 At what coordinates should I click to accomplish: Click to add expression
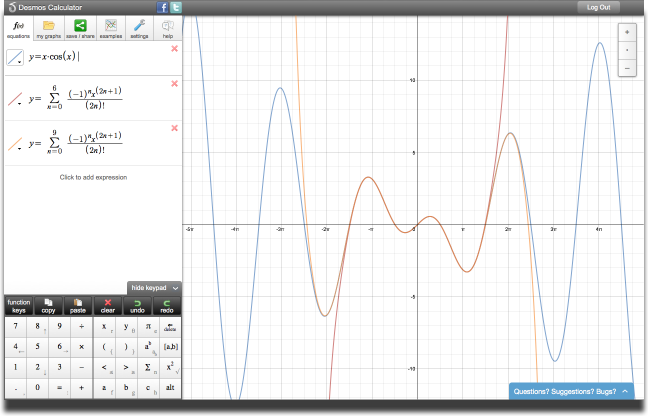coord(93,178)
